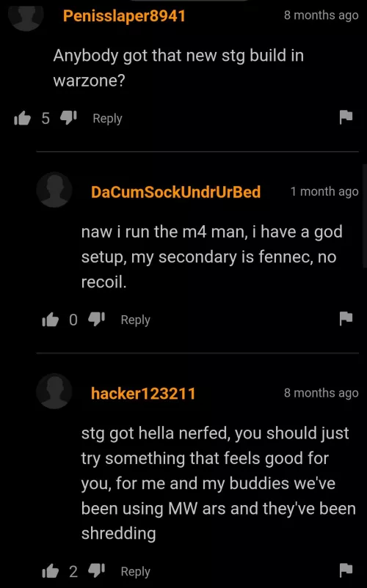This screenshot has height=588, width=367.
Task: Reply to the stg got nerfed comment
Action: (x=136, y=571)
